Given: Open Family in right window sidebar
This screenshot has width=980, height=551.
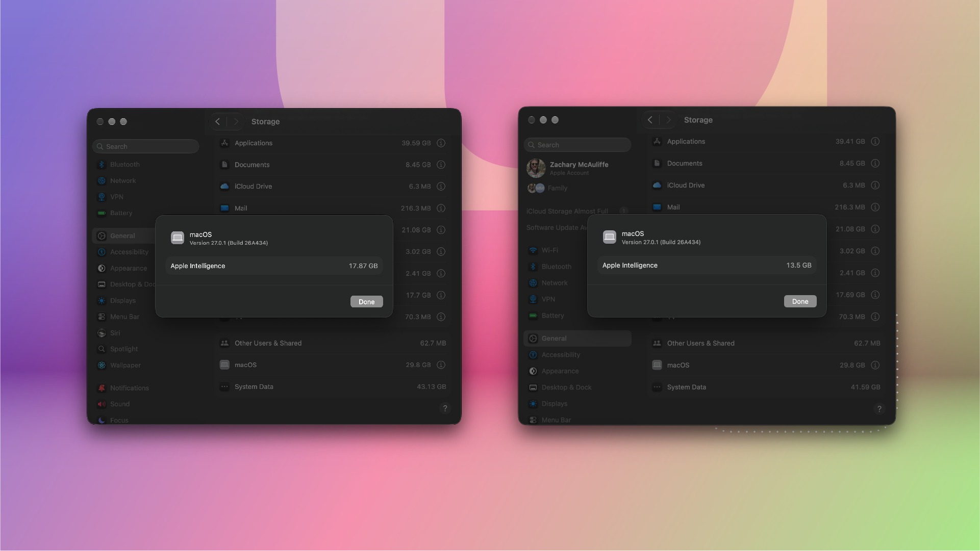Looking at the screenshot, I should pyautogui.click(x=577, y=188).
